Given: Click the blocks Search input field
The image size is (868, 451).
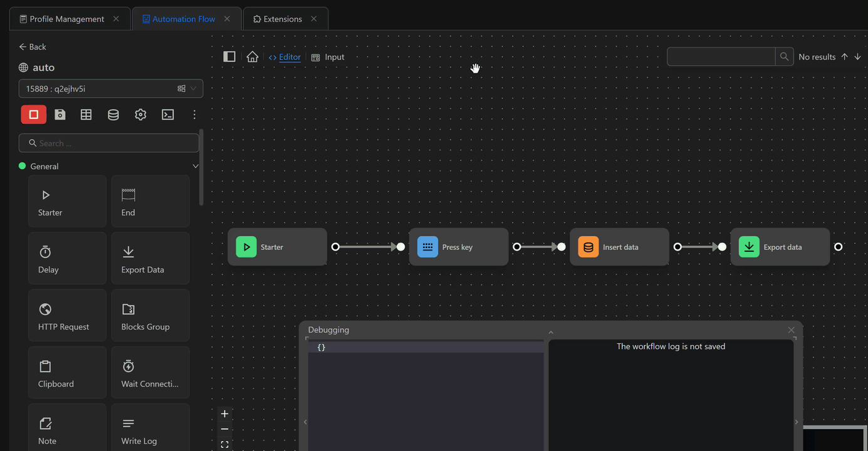Looking at the screenshot, I should 110,143.
